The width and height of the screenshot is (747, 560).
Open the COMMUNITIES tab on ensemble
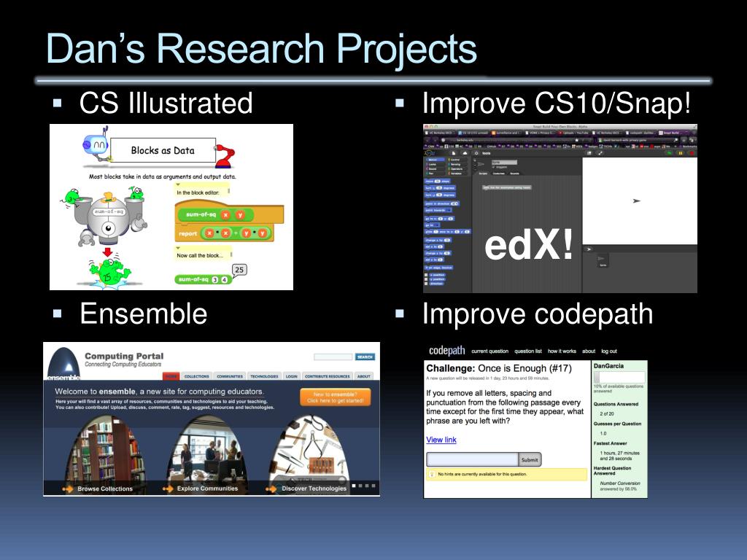(230, 376)
